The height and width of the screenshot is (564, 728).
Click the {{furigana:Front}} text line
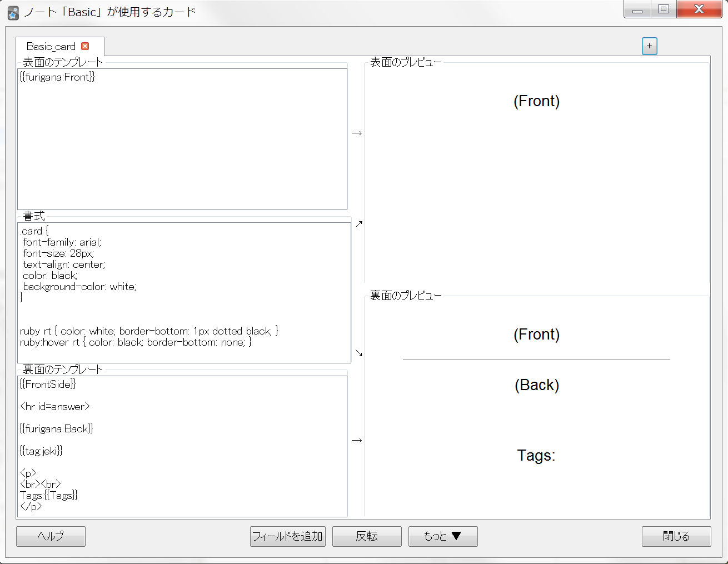point(57,77)
